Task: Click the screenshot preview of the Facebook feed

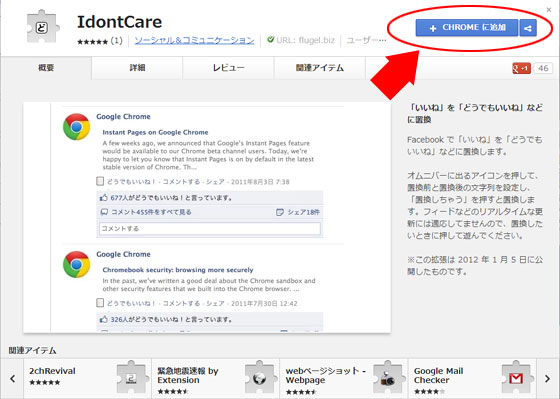Action: 207,218
